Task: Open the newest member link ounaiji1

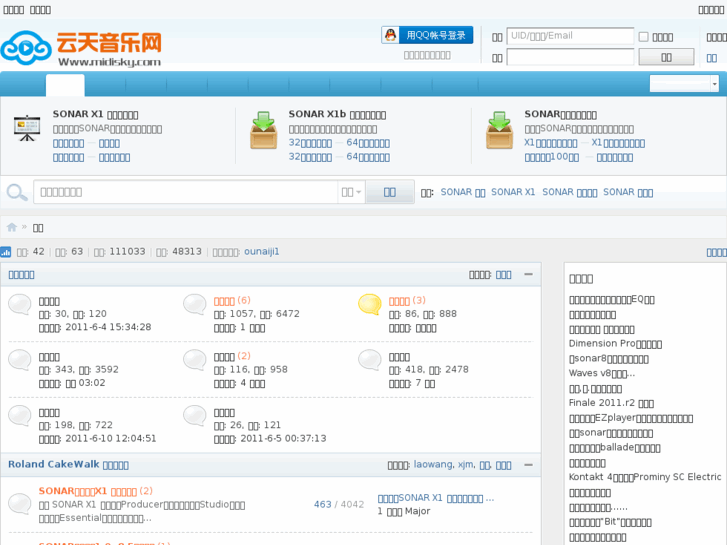Action: [261, 251]
